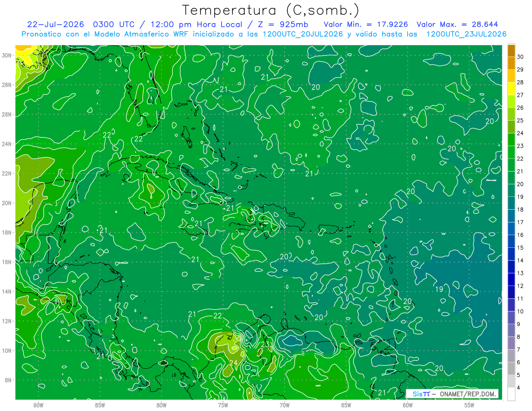Click the 'ONAMET/REP.DOM.' credit box
This screenshot has height=411, width=532.
(452, 394)
